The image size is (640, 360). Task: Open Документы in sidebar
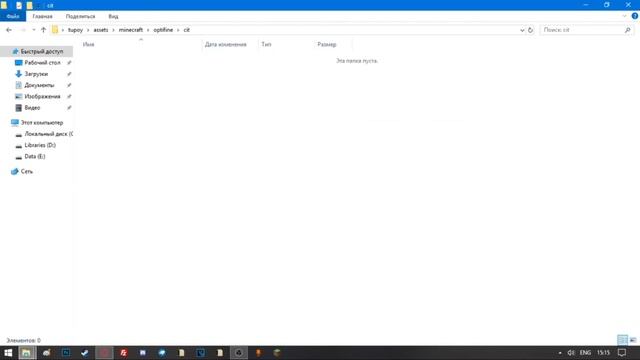[x=39, y=85]
